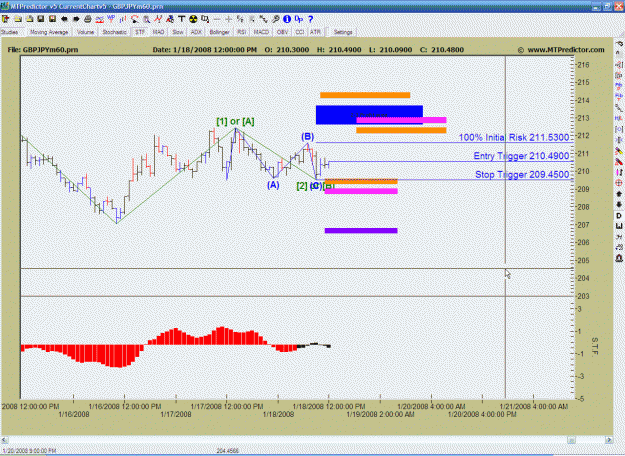Select the price bars chart icon
Image resolution: width=625 pixels, height=456 pixels.
click(x=123, y=19)
